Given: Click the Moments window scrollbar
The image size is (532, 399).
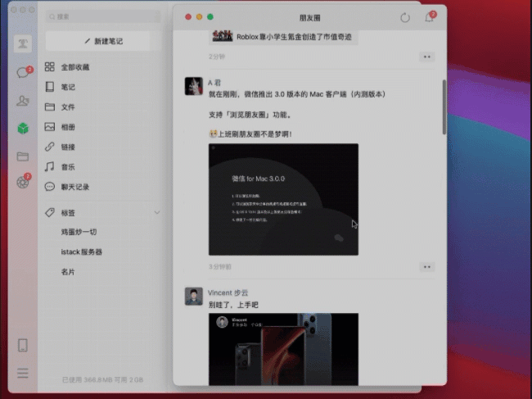Looking at the screenshot, I should pyautogui.click(x=444, y=107).
